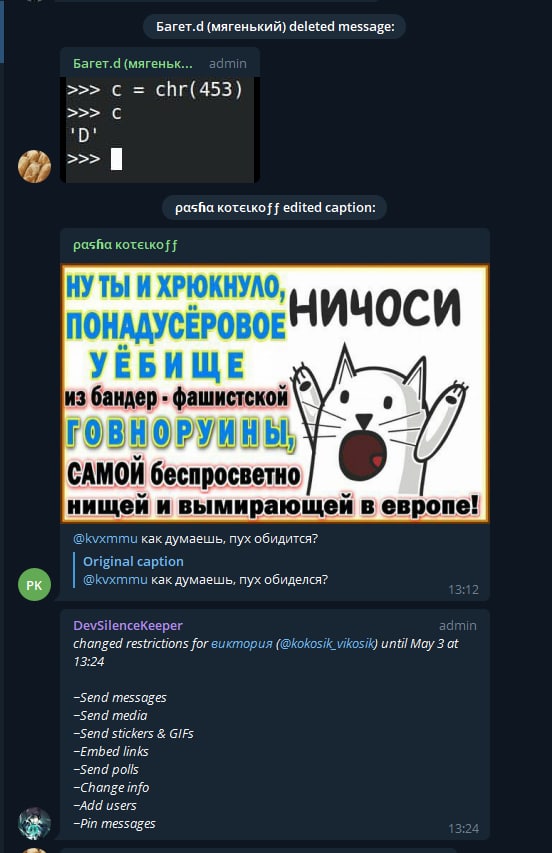This screenshot has height=853, width=552.
Task: Open the @kokosik_vikosik username link
Action: (x=327, y=644)
